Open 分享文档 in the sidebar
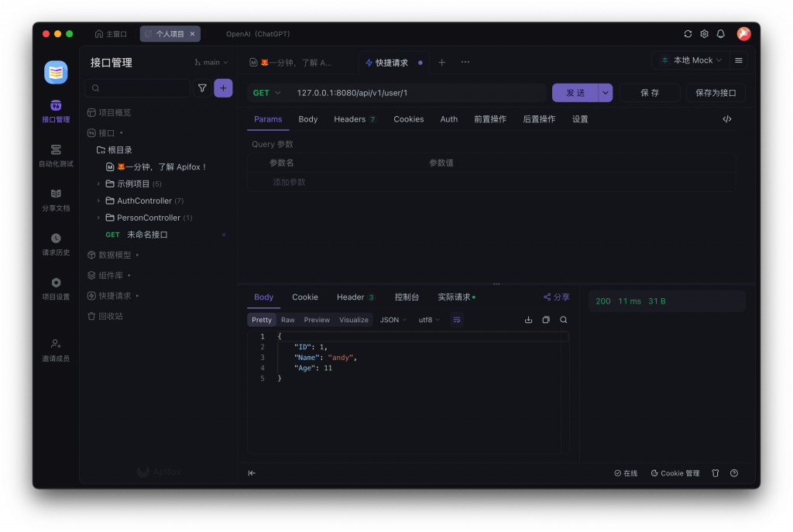Viewport: 793px width, 532px height. click(x=56, y=201)
